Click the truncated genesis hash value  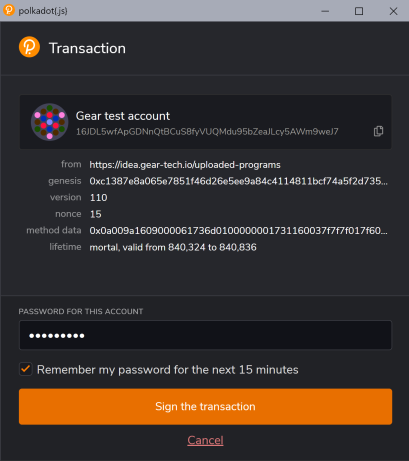[x=238, y=181]
